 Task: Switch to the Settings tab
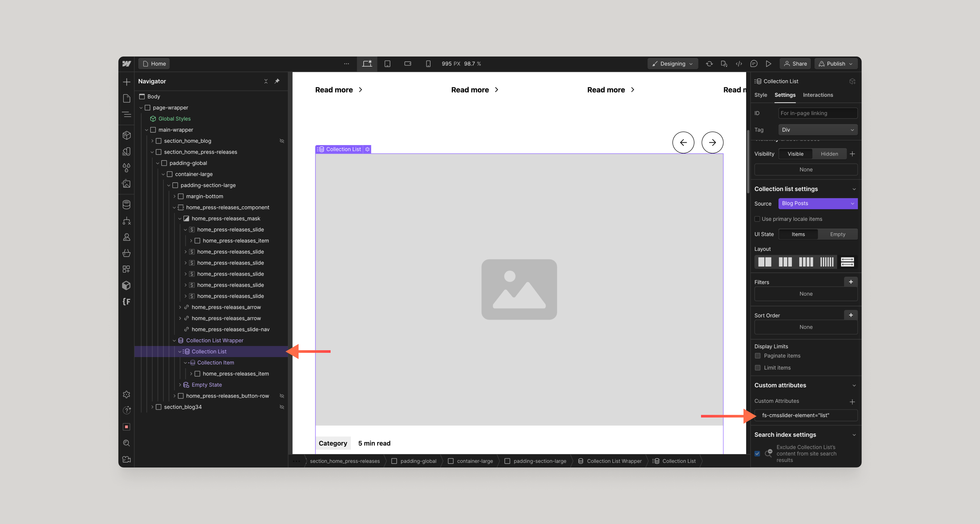point(785,95)
